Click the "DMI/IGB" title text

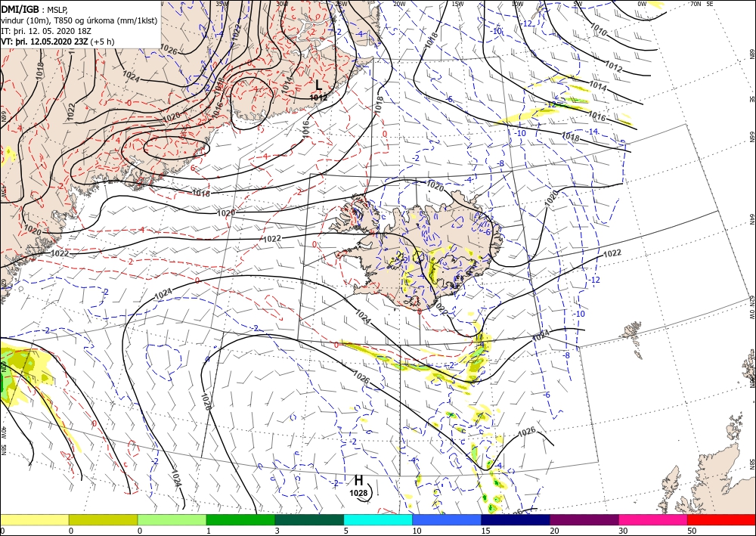click(x=20, y=8)
